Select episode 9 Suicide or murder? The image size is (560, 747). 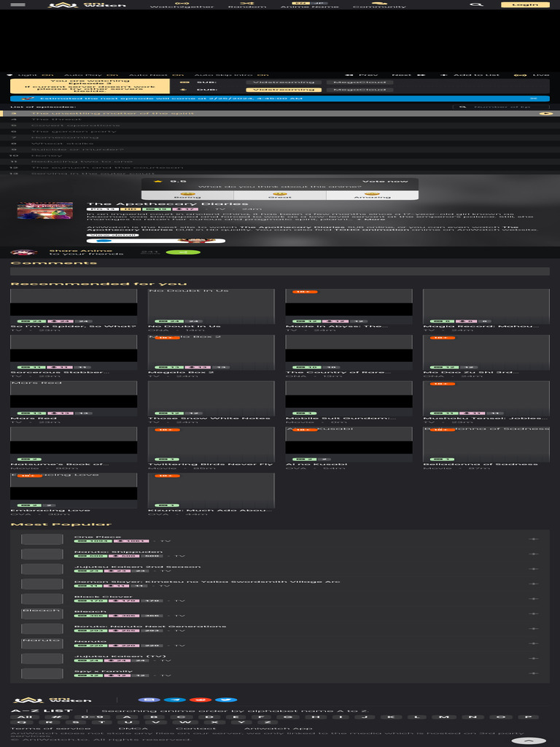click(x=280, y=149)
